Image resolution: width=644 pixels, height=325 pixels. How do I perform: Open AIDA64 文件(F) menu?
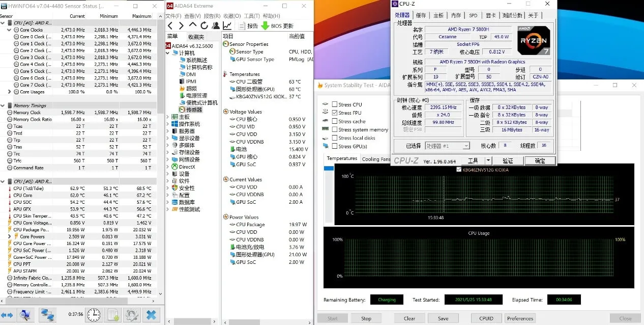click(173, 16)
